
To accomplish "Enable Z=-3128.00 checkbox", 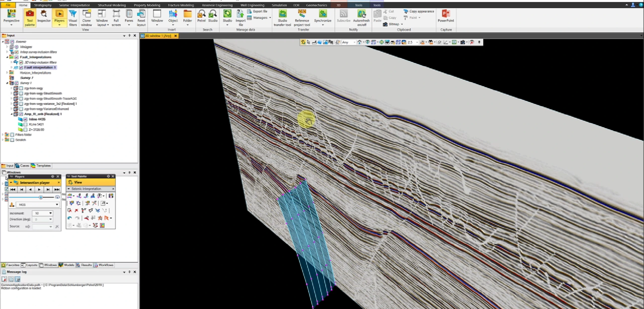I will (x=25, y=130).
